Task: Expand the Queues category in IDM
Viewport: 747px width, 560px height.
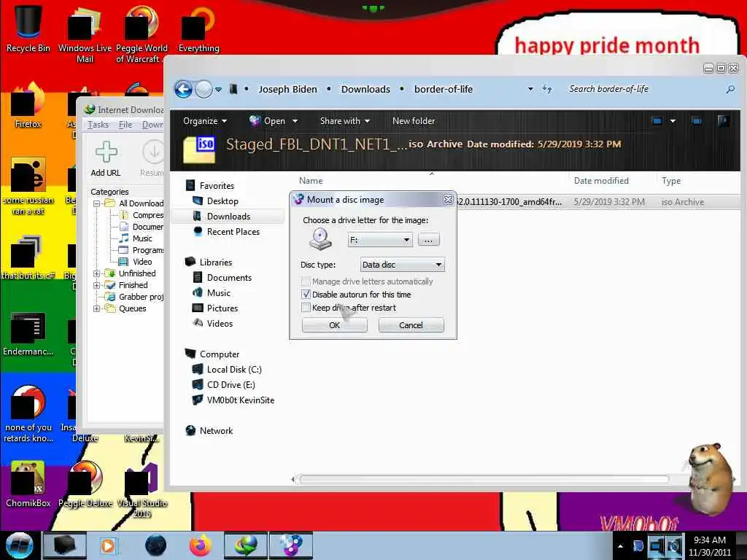Action: [x=97, y=308]
